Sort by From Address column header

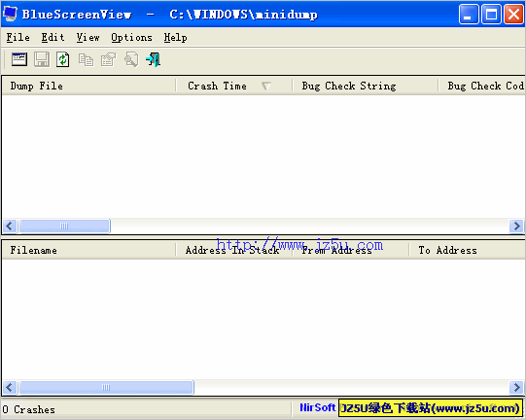point(351,250)
